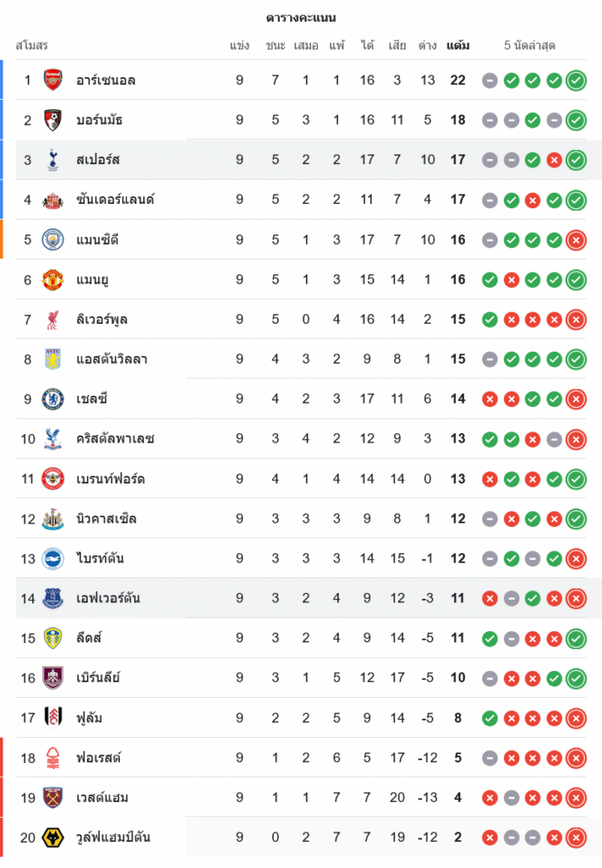Click the 5 นัดล่าสุด column header

[530, 45]
